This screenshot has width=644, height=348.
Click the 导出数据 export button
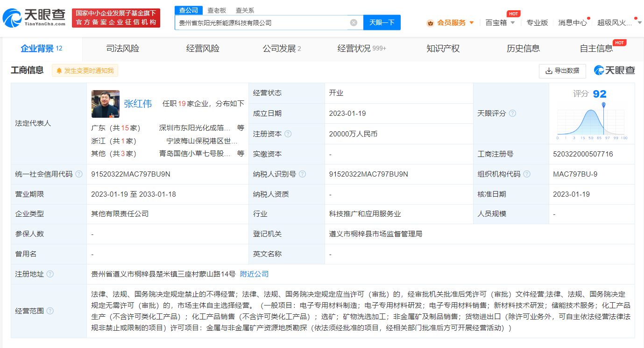pyautogui.click(x=562, y=71)
